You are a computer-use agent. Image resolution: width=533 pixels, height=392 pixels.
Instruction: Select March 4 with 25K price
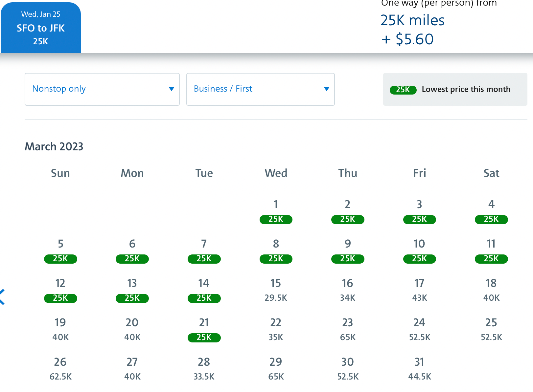click(491, 212)
